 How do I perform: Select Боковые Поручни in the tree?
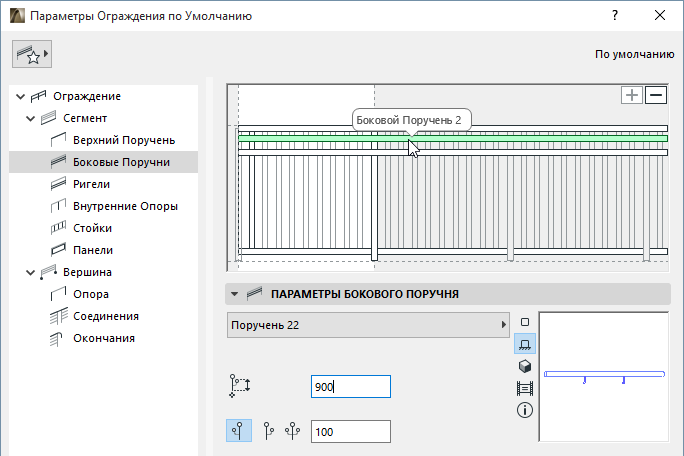point(103,162)
